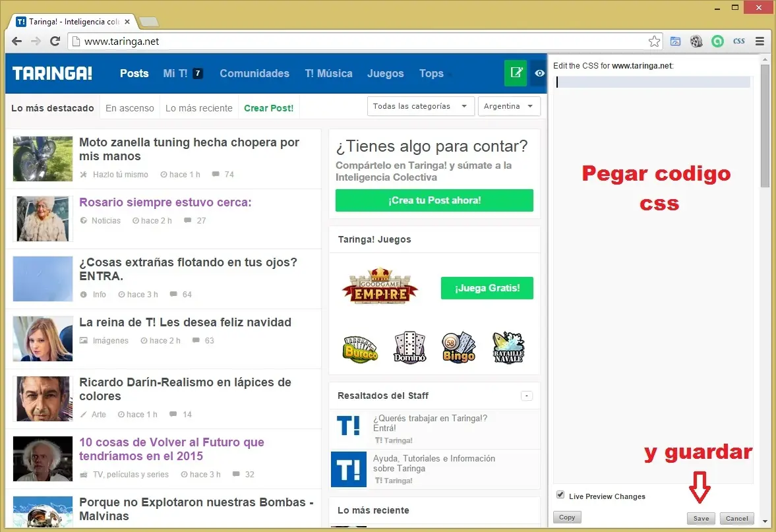The image size is (776, 532).
Task: Click TV, películas y series category
Action: tap(131, 474)
